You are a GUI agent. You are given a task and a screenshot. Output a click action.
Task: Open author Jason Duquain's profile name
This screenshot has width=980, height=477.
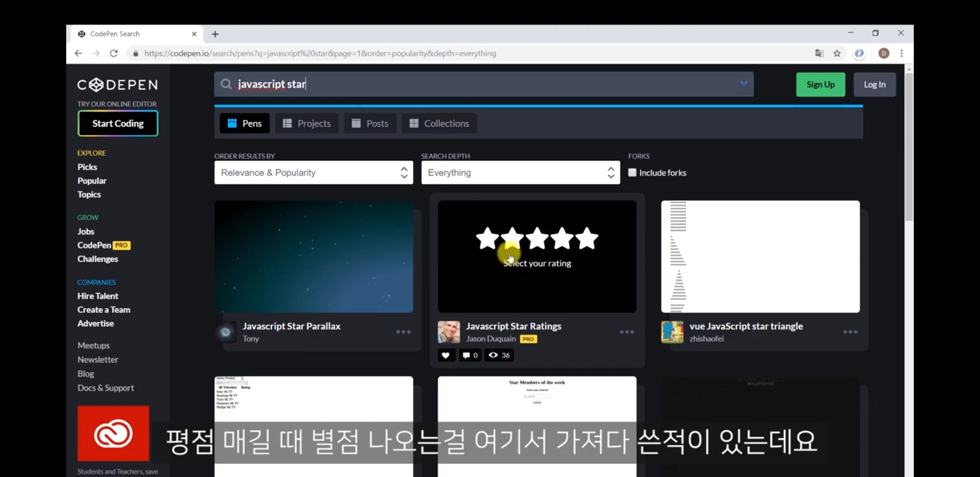point(491,339)
